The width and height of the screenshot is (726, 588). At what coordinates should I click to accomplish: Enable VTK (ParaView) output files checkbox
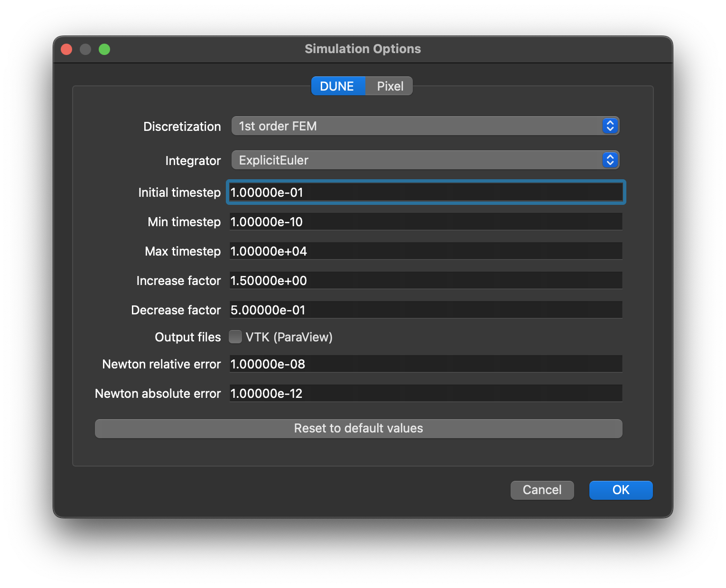tap(235, 337)
